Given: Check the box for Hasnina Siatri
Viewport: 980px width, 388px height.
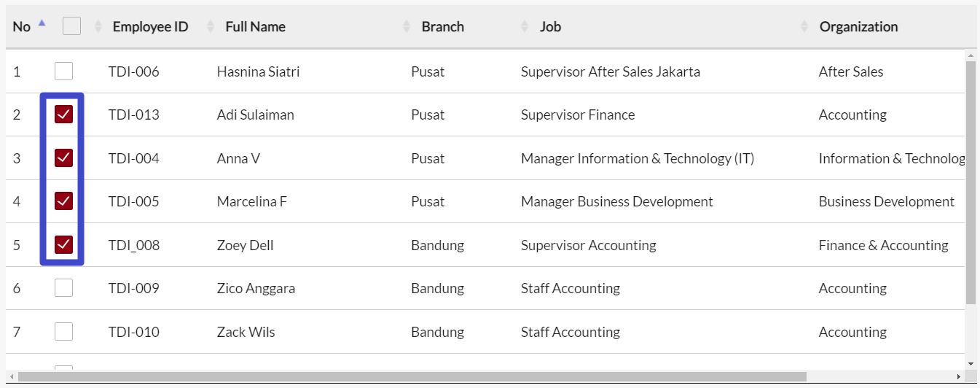Looking at the screenshot, I should (x=64, y=71).
